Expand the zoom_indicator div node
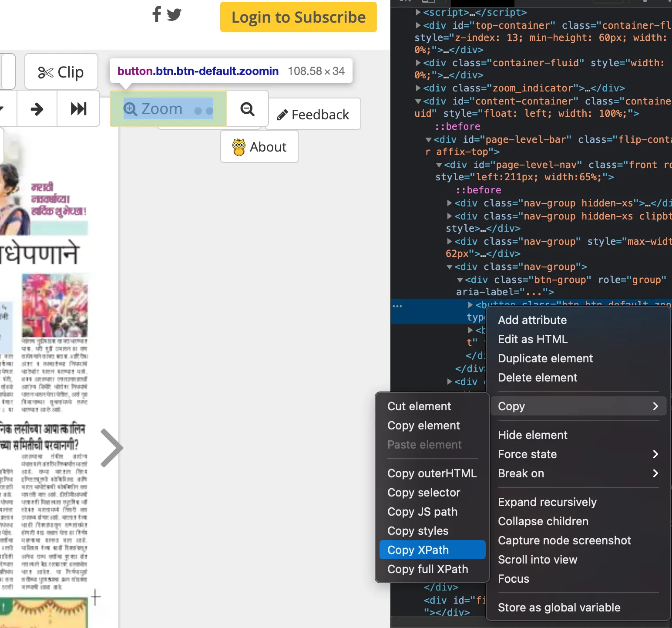Screen dimensions: 672x628 [418, 88]
